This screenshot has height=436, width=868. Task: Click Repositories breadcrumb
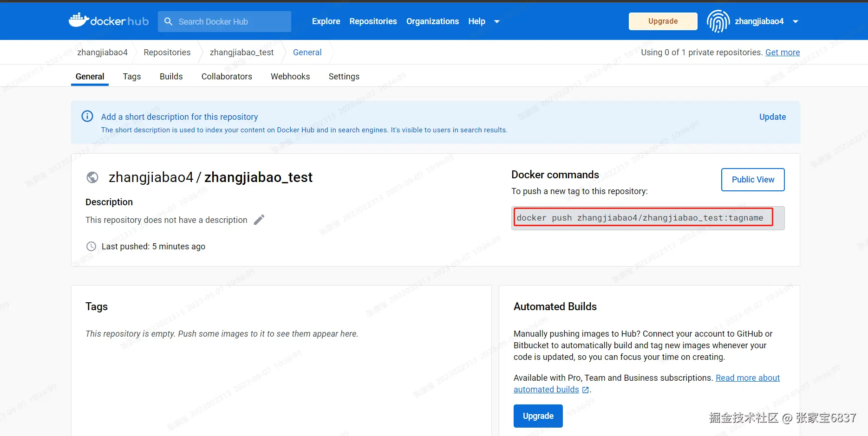[x=167, y=52]
